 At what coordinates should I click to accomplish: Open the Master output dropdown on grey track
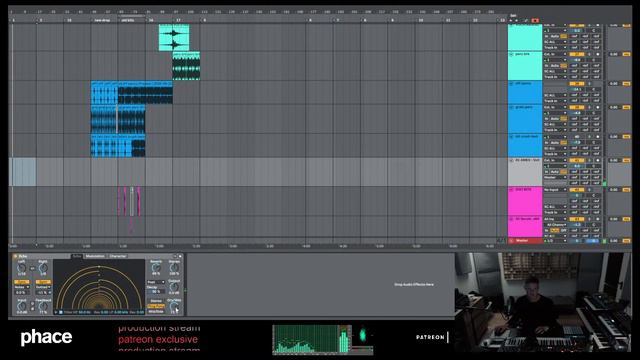[555, 177]
